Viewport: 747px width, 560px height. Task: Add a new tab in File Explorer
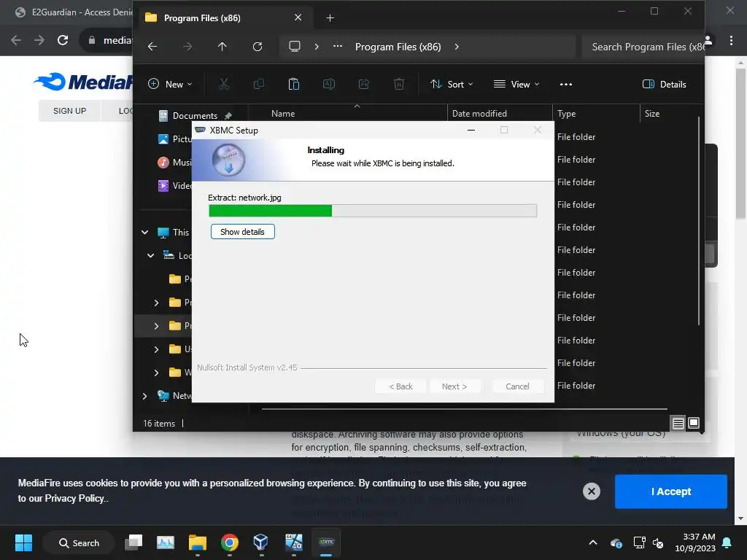click(x=330, y=18)
